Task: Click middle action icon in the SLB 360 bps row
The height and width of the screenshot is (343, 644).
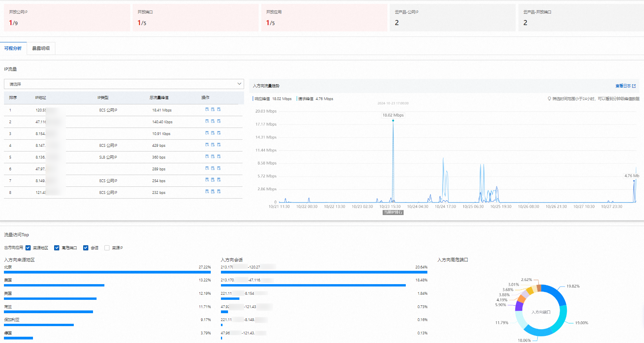Action: point(213,157)
